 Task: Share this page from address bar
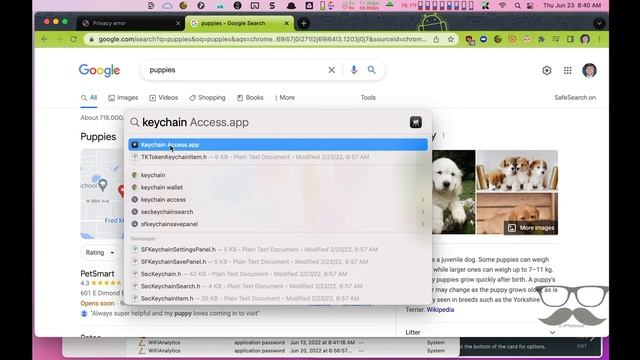coord(436,39)
